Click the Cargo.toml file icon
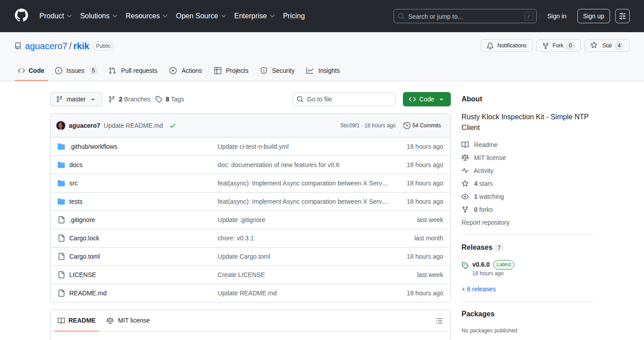Screen dimensions: 644x340 [61, 256]
